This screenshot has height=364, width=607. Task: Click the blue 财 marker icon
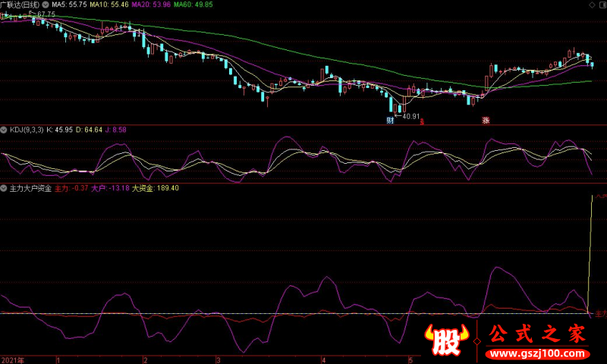click(x=390, y=121)
